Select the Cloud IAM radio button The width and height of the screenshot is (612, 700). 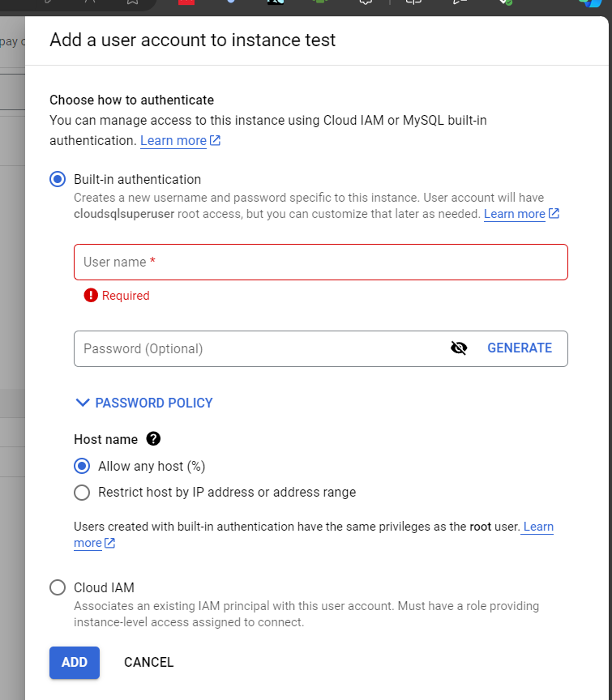point(58,587)
